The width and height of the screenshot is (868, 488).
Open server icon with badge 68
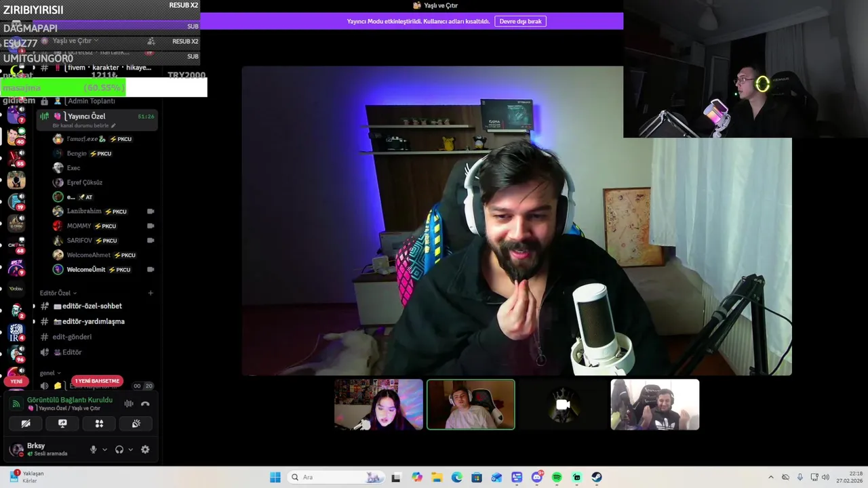[16, 245]
